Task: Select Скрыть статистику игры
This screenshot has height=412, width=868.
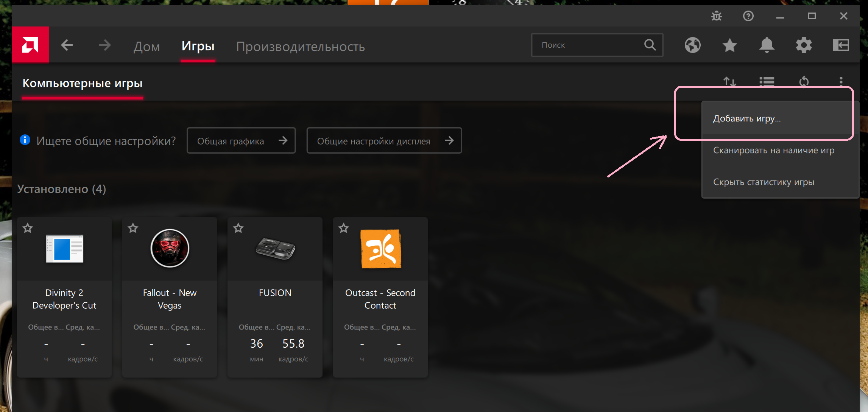Action: pos(780,182)
